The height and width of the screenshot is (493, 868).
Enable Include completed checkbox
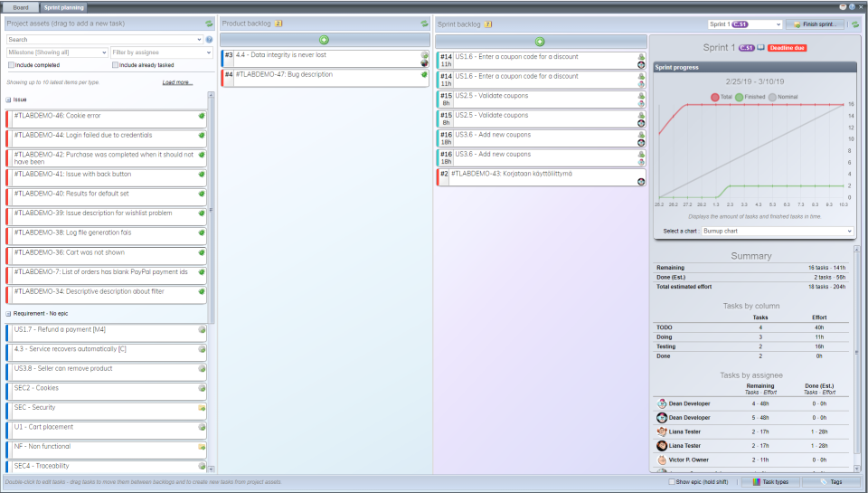[x=11, y=65]
